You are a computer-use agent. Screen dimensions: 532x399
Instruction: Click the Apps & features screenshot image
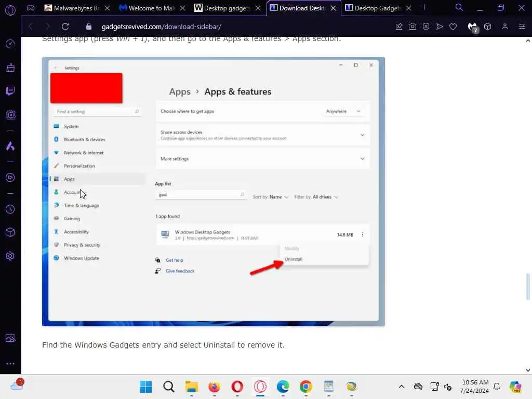pyautogui.click(x=214, y=192)
